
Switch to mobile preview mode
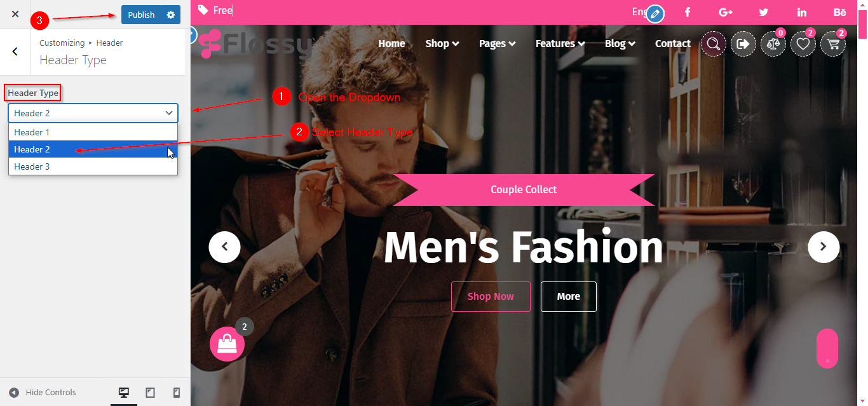(x=177, y=393)
